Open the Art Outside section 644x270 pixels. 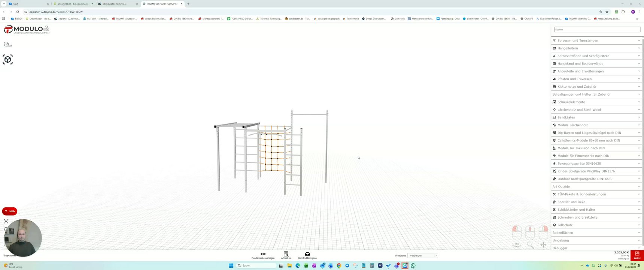tap(596, 186)
